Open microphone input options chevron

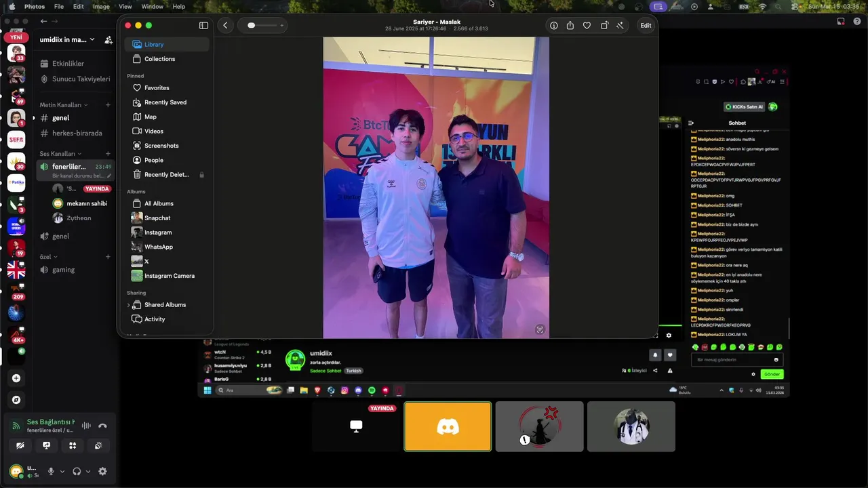[62, 472]
